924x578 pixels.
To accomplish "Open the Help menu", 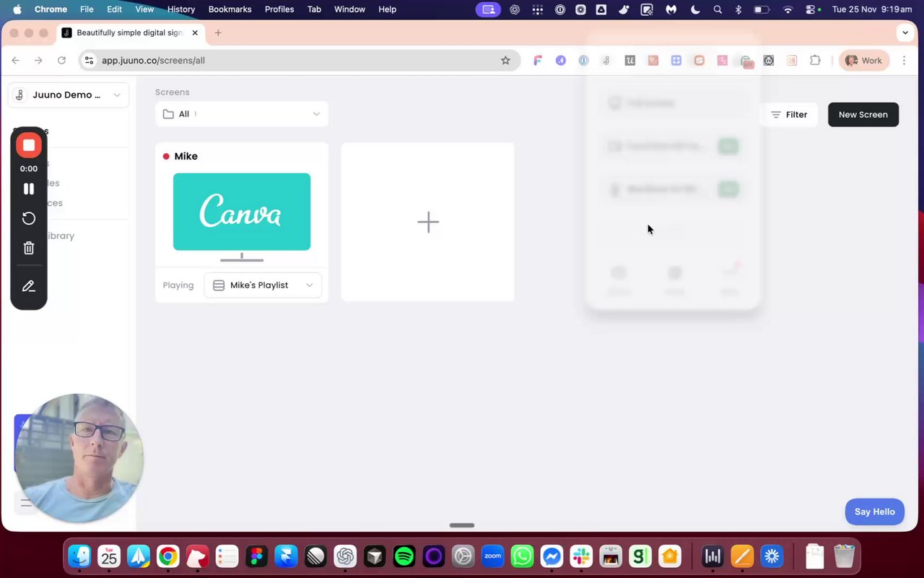I will (388, 9).
